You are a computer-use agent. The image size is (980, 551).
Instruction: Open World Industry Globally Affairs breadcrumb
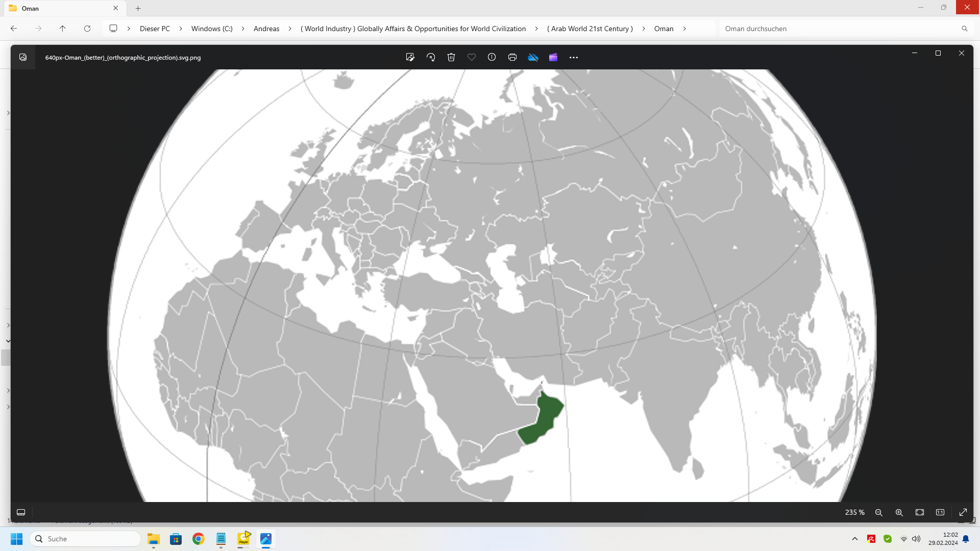413,29
